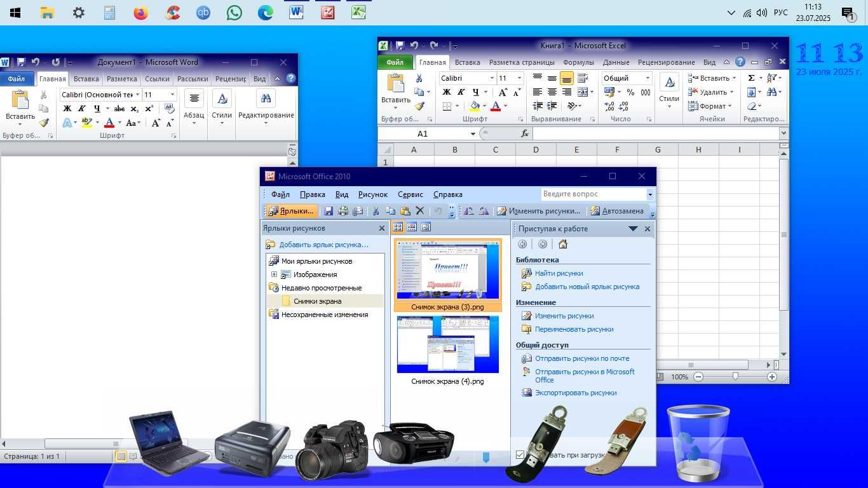Screen dimensions: 868x488
Task: Toggle the show at startup checkbox
Action: pos(520,455)
